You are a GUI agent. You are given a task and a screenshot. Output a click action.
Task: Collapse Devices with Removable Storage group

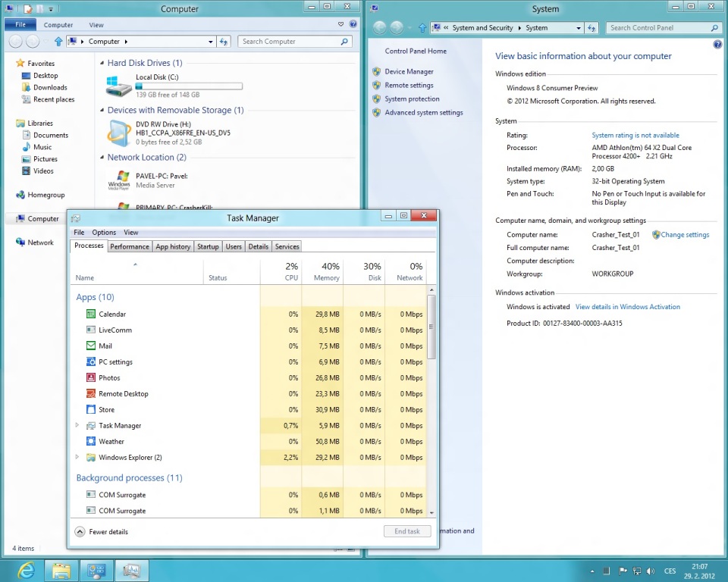[102, 111]
